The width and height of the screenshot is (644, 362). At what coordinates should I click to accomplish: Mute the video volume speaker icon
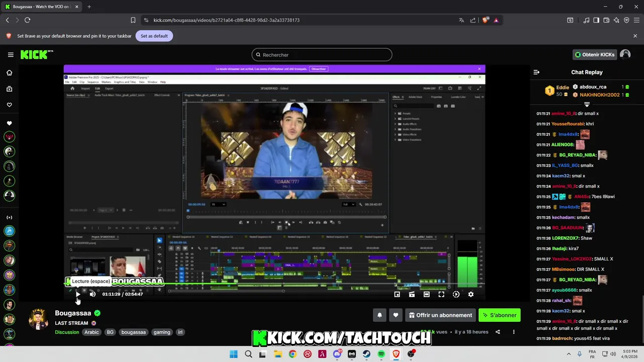93,294
